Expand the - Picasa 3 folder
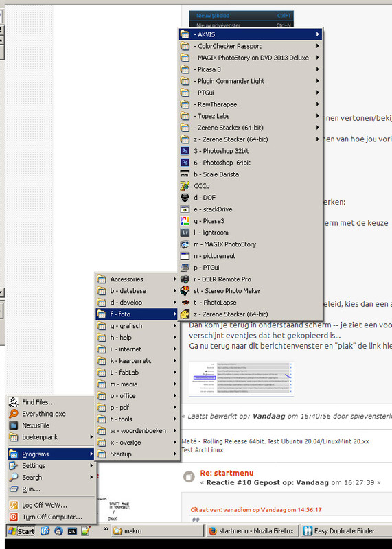Screen dimensions: 392x549 pos(251,69)
